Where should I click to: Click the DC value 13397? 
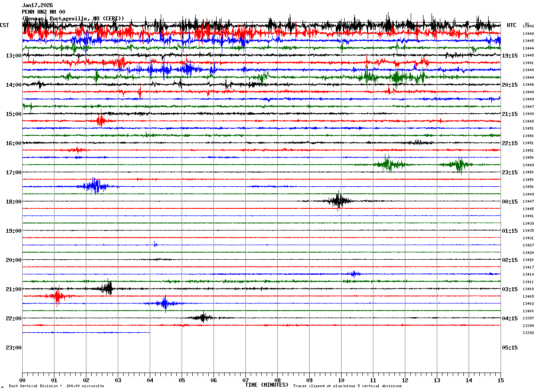(528, 318)
